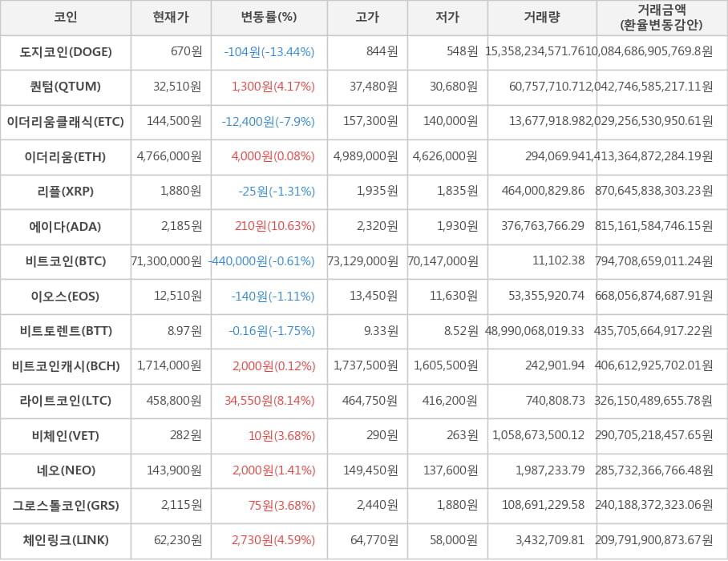Select the 비트토렌트(BTT) coin name

click(x=66, y=331)
